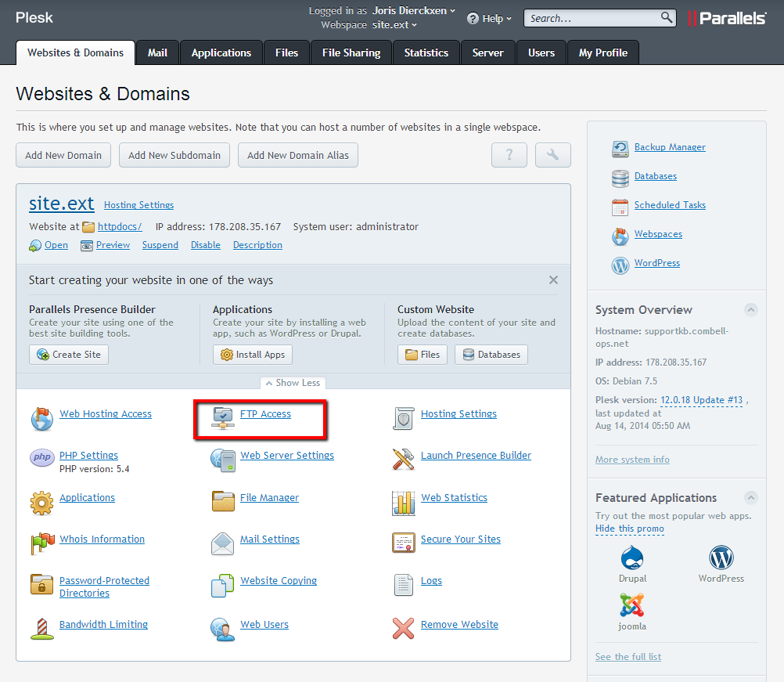Viewport: 784px width, 682px height.
Task: Collapse the System Overview panel
Action: coord(750,309)
